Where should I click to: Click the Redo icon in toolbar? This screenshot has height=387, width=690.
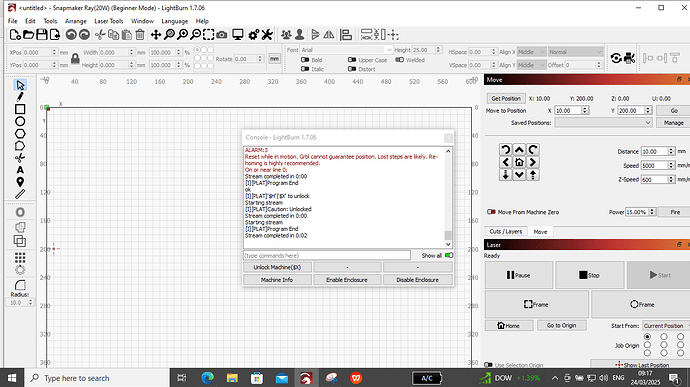coord(84,34)
